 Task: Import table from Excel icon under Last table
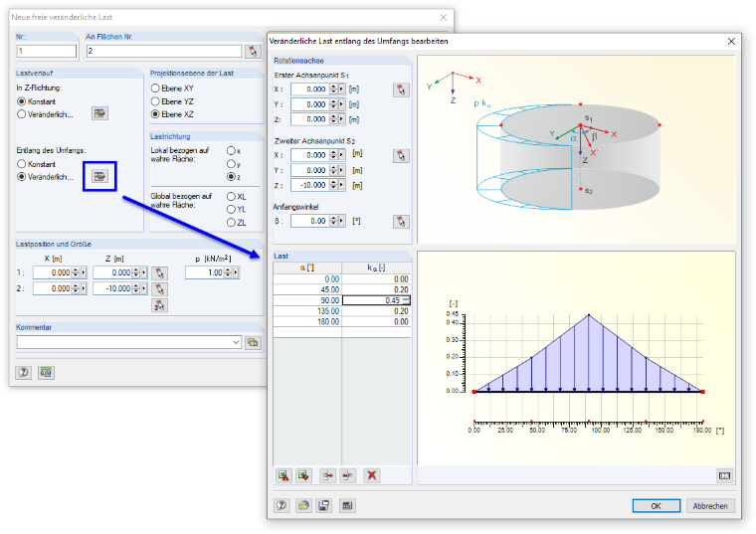283,476
